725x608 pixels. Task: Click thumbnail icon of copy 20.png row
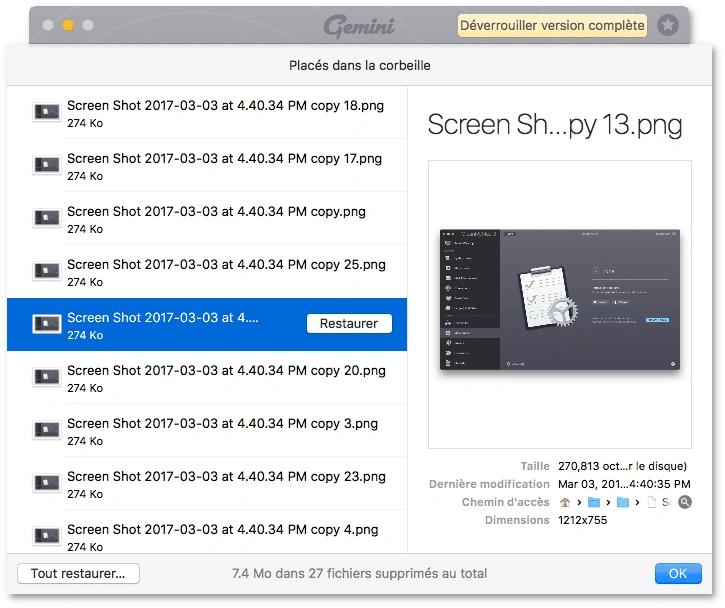pyautogui.click(x=47, y=377)
